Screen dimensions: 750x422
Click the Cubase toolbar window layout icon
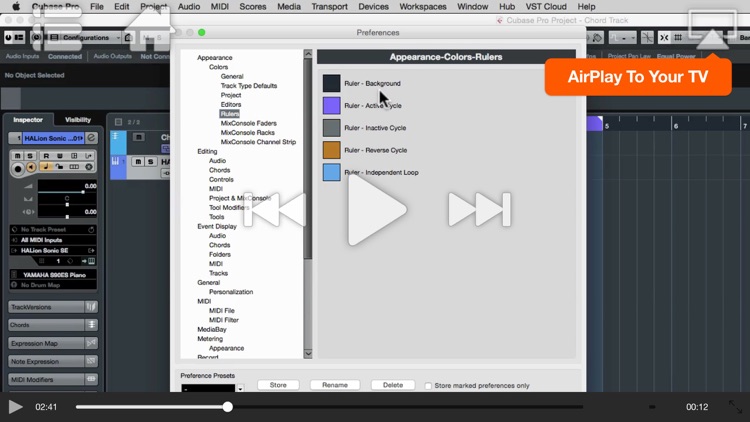coord(19,37)
